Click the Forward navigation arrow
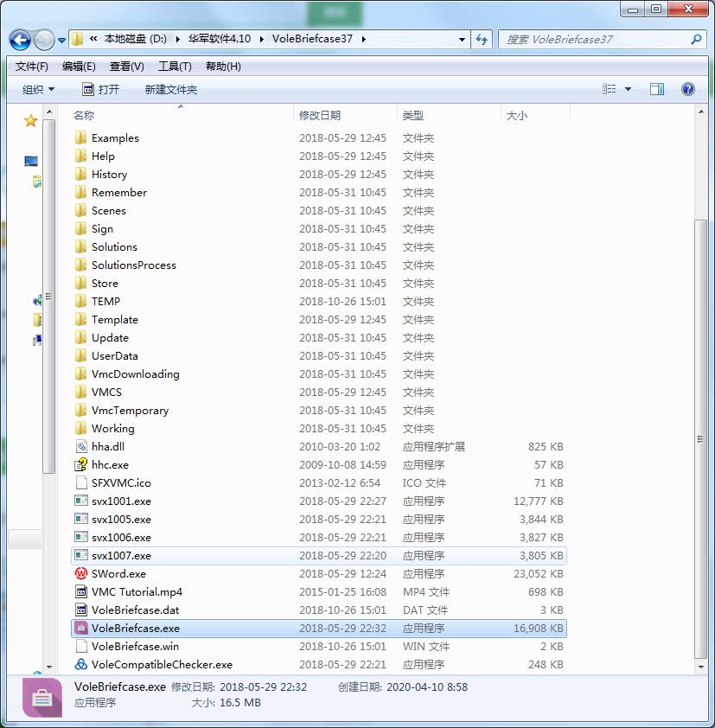The height and width of the screenshot is (728, 715). click(44, 40)
